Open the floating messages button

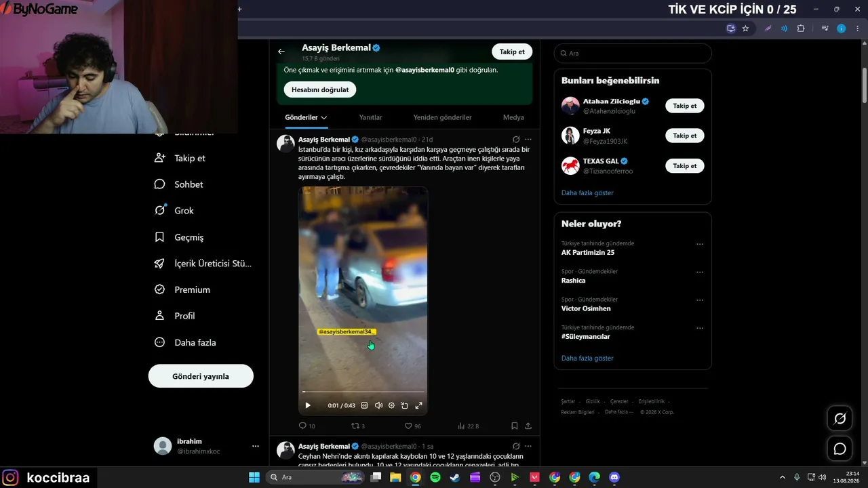(840, 449)
